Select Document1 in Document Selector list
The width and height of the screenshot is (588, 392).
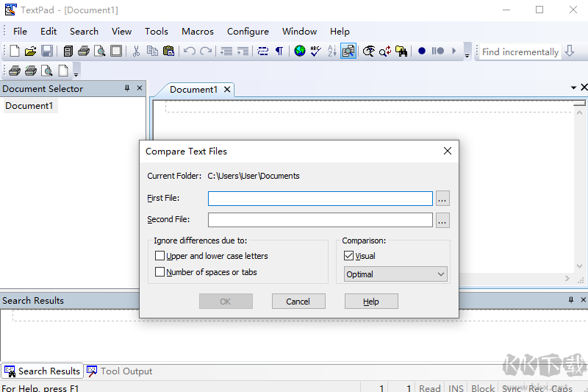[x=29, y=106]
